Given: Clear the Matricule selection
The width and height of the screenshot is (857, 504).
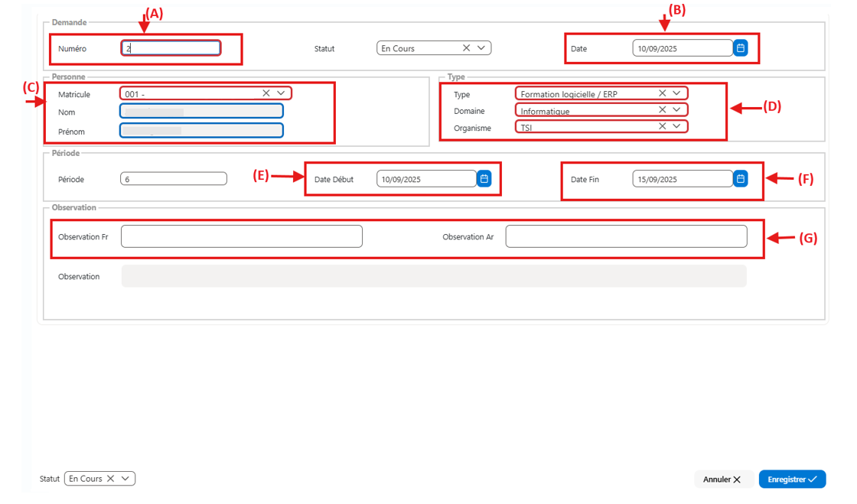Looking at the screenshot, I should click(266, 93).
